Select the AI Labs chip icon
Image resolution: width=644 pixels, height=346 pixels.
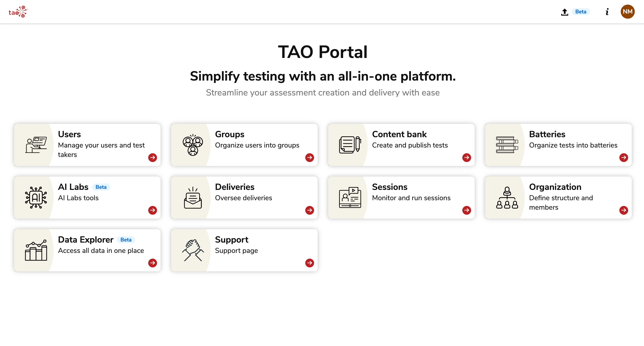(x=36, y=198)
